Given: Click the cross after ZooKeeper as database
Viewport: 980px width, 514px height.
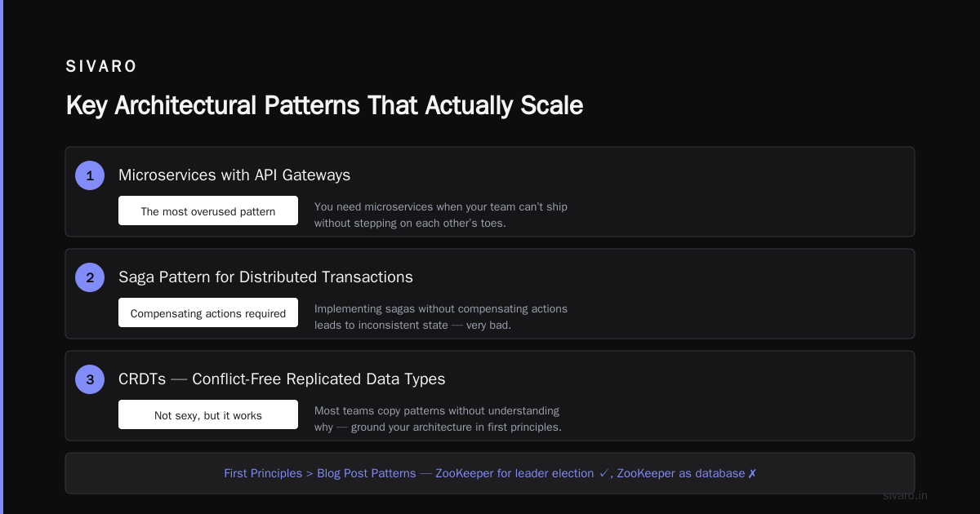Looking at the screenshot, I should coord(752,473).
